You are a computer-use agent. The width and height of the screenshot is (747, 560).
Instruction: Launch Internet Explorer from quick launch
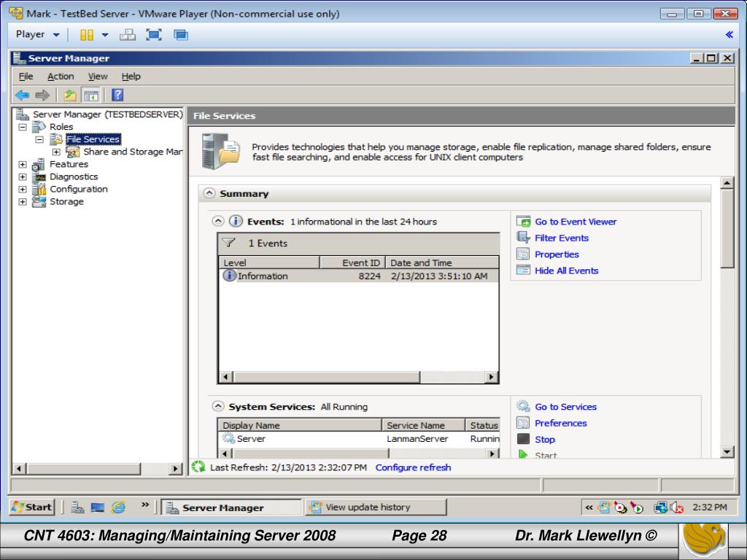[118, 507]
